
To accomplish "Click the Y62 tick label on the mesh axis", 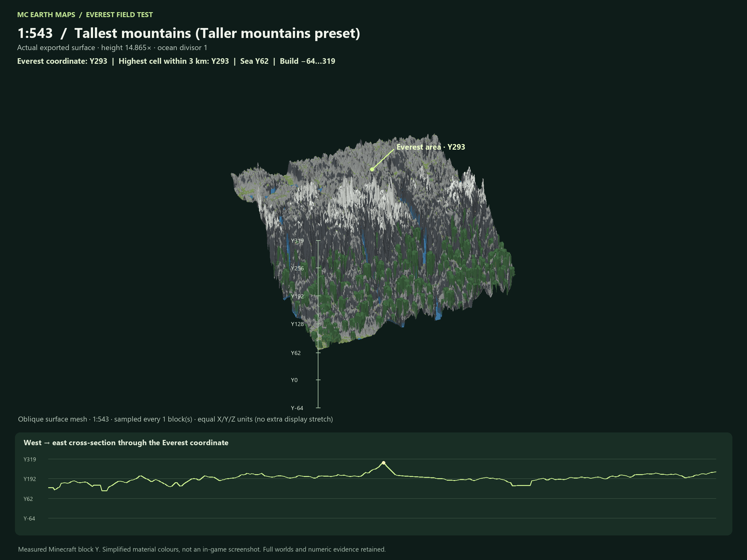I will point(295,353).
